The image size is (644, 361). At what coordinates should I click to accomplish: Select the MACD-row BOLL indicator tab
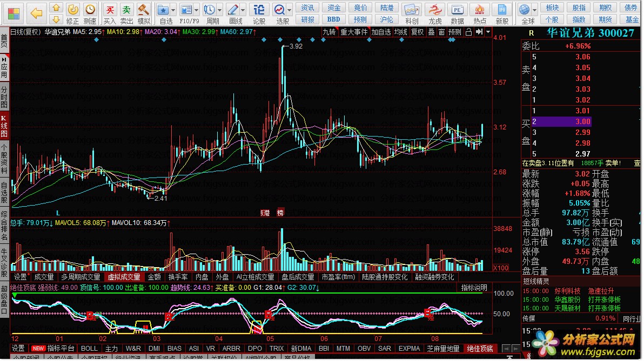tap(89, 348)
